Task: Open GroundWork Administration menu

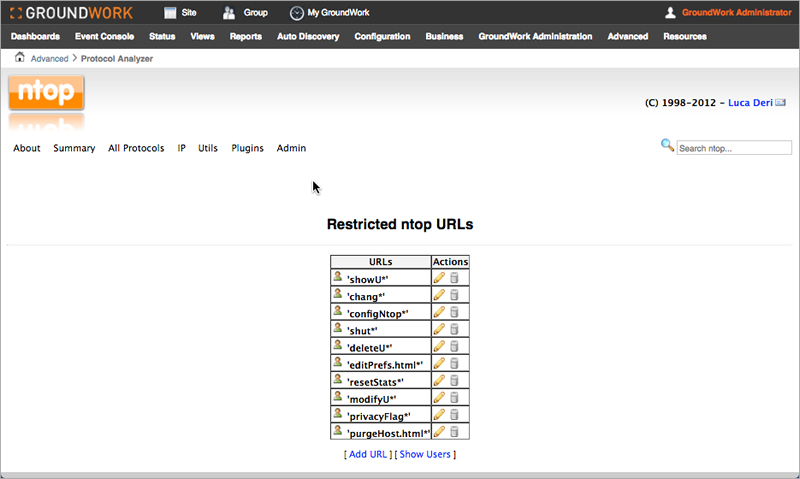Action: [x=535, y=36]
